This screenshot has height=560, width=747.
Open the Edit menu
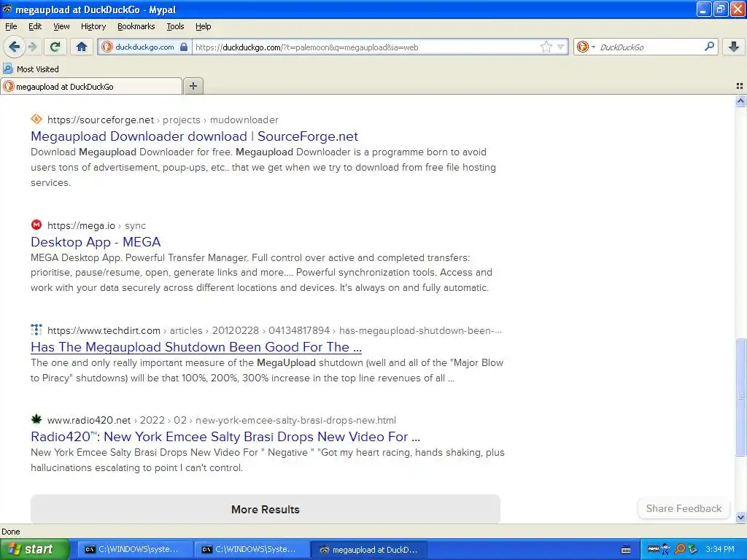tap(35, 26)
